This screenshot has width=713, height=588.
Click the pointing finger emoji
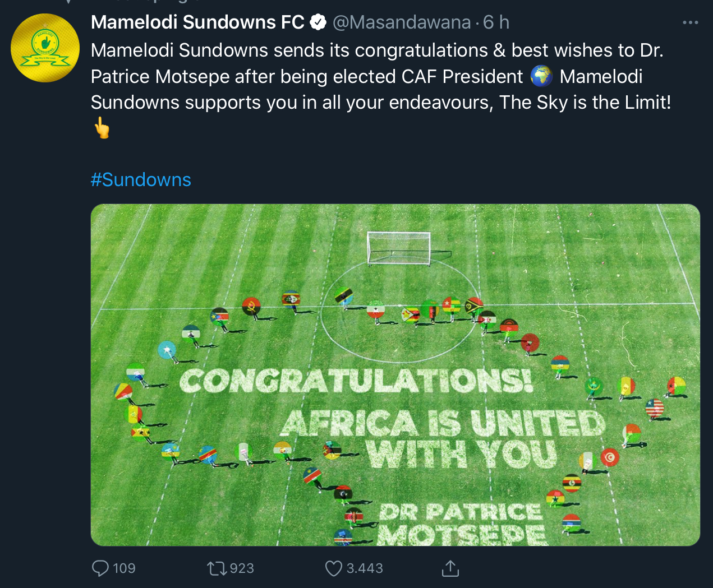coord(102,128)
